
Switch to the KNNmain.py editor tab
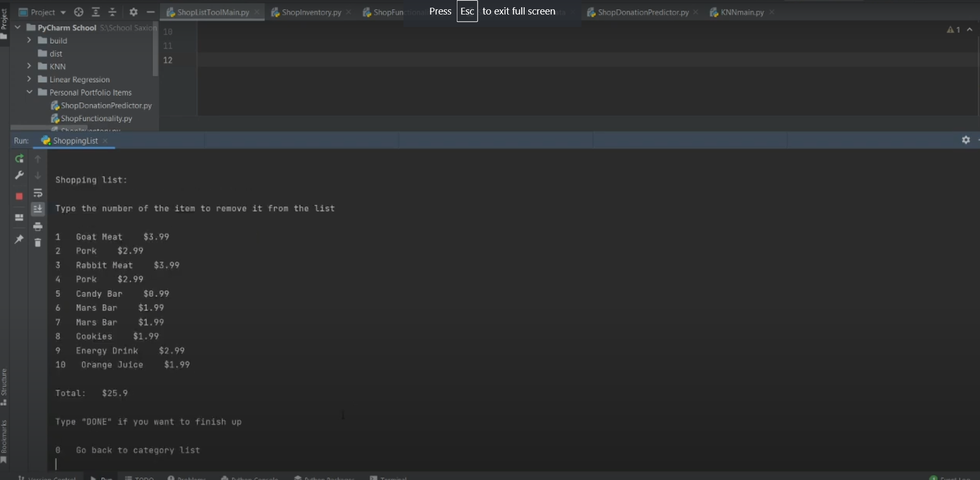pos(742,12)
